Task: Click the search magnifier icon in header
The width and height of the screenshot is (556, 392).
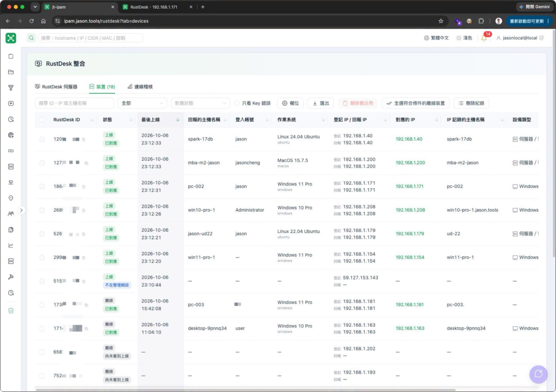Action: [31, 38]
